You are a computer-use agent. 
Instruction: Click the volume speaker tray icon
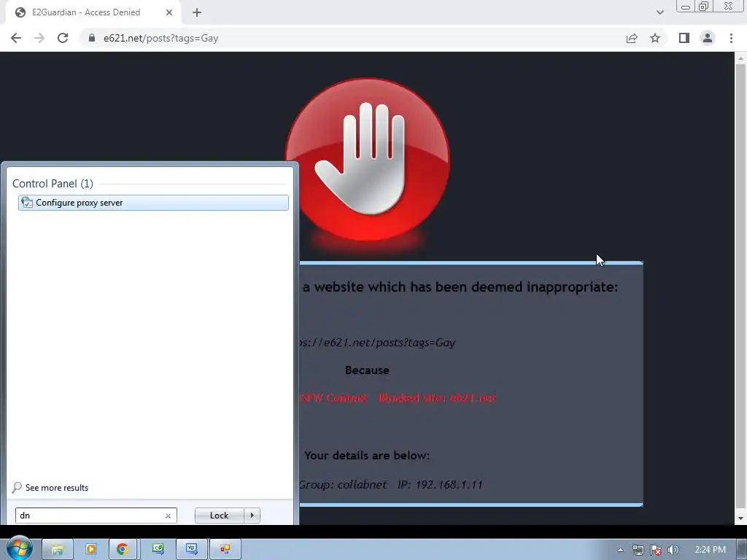tap(673, 550)
